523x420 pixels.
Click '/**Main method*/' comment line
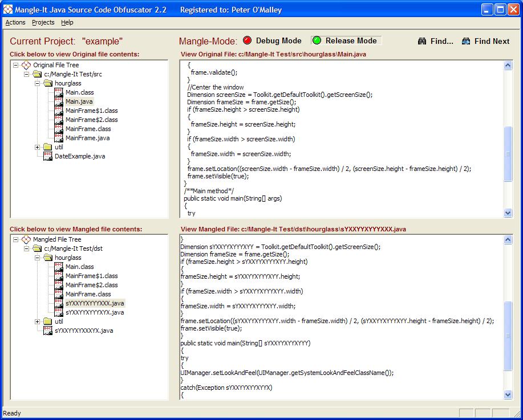tap(209, 191)
